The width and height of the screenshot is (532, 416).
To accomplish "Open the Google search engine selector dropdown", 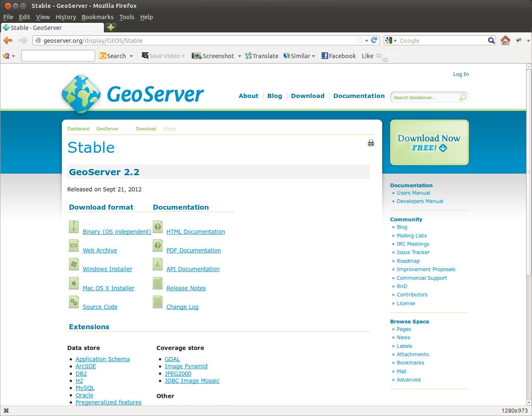I will tap(395, 41).
